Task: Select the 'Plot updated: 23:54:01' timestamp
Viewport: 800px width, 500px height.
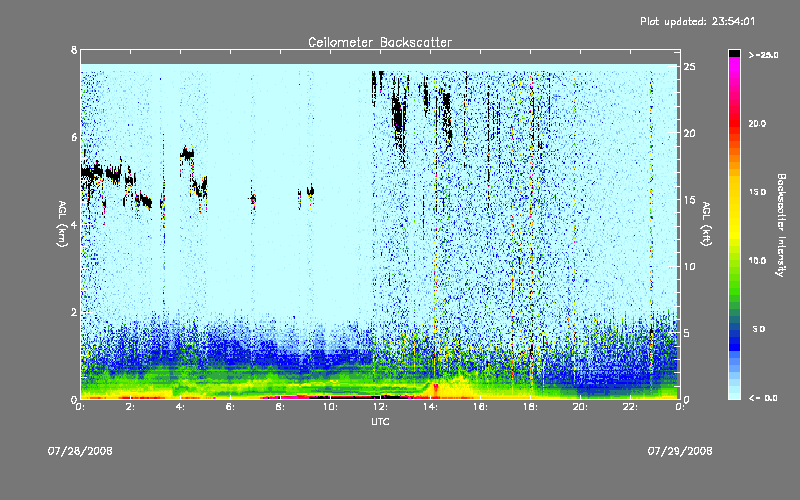Action: (697, 21)
